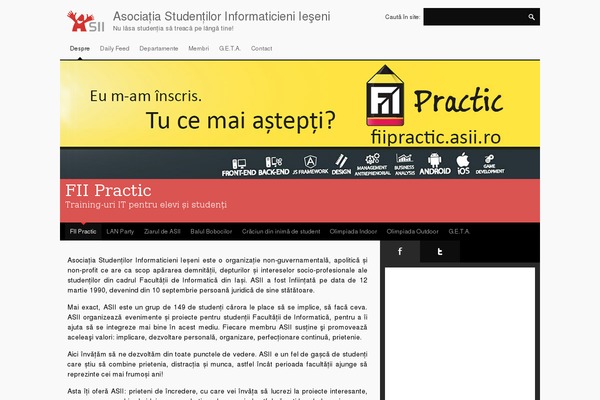Click the iOS apple icon
This screenshot has height=400, width=600.
pyautogui.click(x=463, y=163)
